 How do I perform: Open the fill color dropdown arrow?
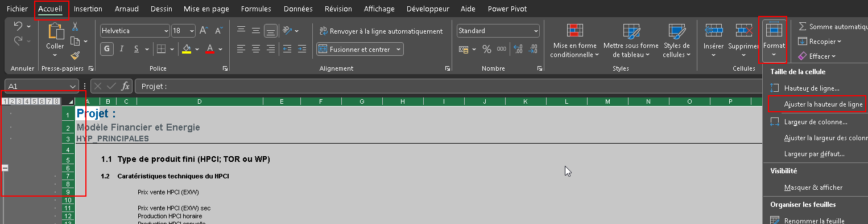tap(196, 49)
